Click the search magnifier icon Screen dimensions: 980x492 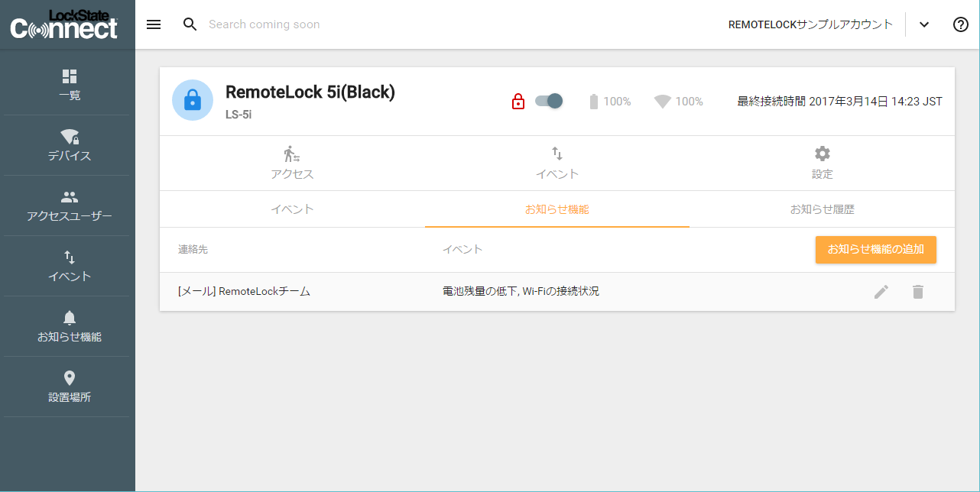click(190, 24)
